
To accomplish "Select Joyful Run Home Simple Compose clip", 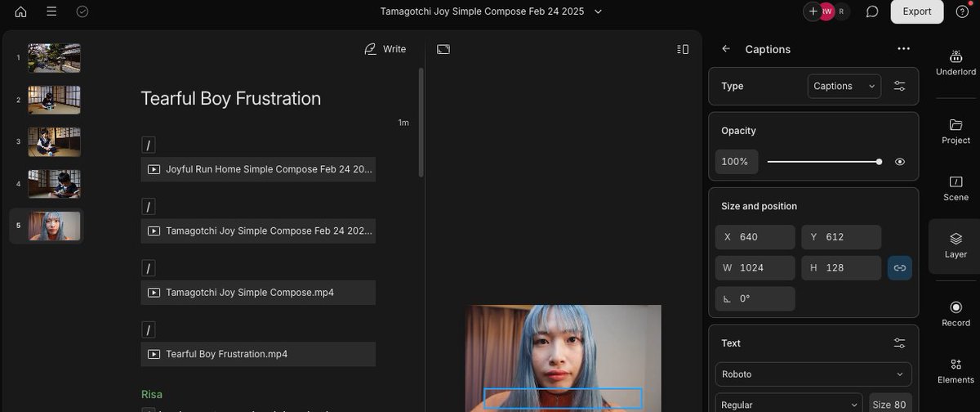I will [258, 169].
